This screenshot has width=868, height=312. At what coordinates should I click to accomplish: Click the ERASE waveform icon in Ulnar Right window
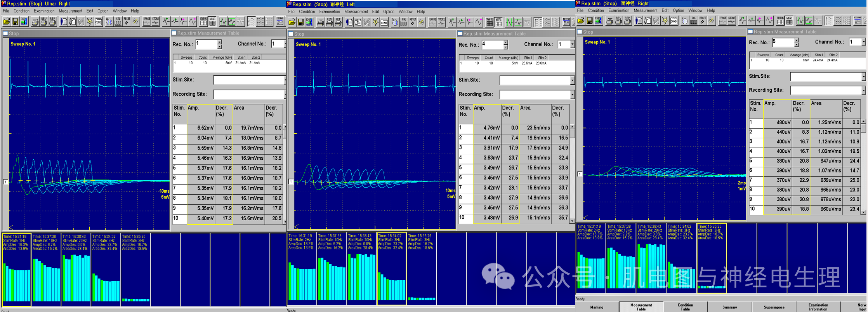click(146, 21)
